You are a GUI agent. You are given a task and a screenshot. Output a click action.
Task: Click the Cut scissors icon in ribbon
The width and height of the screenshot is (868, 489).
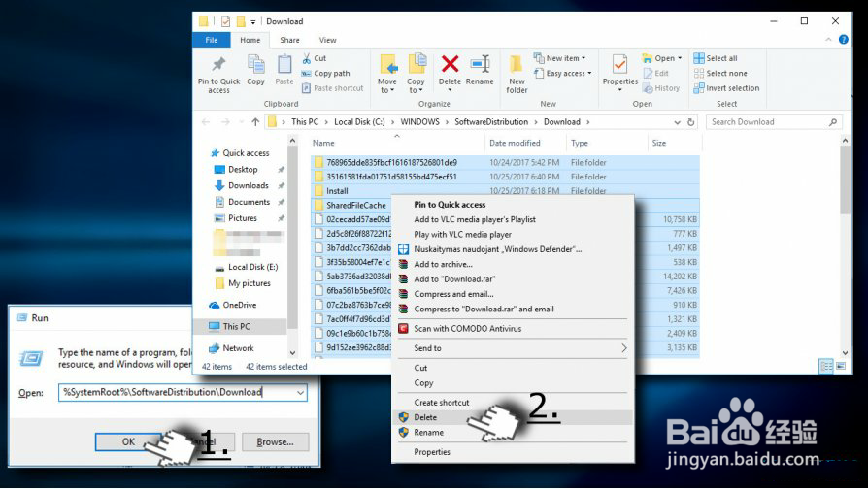tap(306, 58)
